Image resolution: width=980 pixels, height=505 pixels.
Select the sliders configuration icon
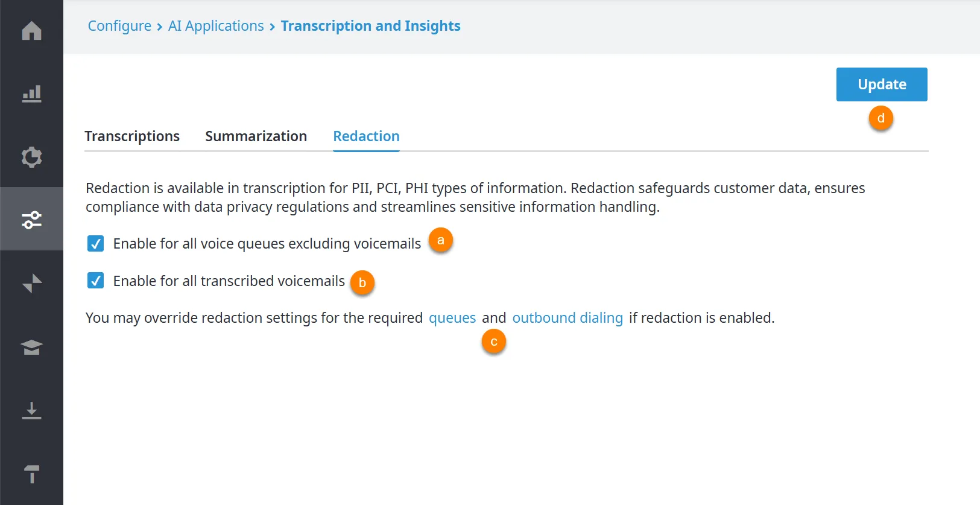point(31,220)
